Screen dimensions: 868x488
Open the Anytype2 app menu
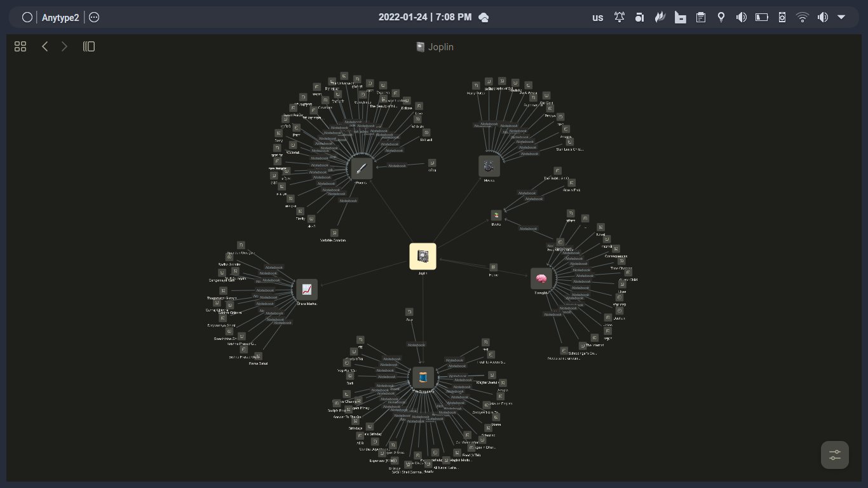click(60, 17)
